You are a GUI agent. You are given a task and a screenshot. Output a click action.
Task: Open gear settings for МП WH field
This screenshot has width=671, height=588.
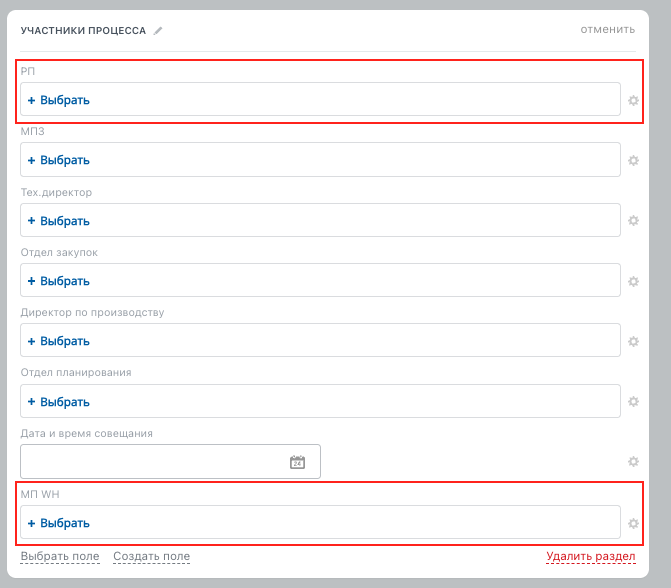633,523
